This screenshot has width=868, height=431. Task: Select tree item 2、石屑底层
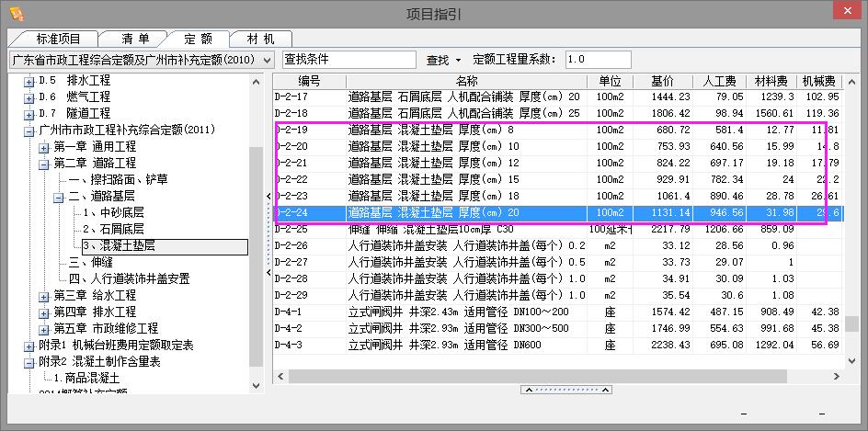(x=113, y=229)
